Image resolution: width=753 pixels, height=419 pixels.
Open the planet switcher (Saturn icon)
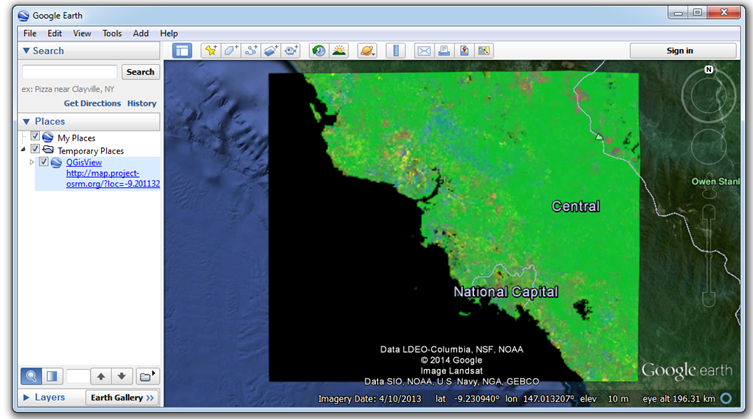click(367, 50)
